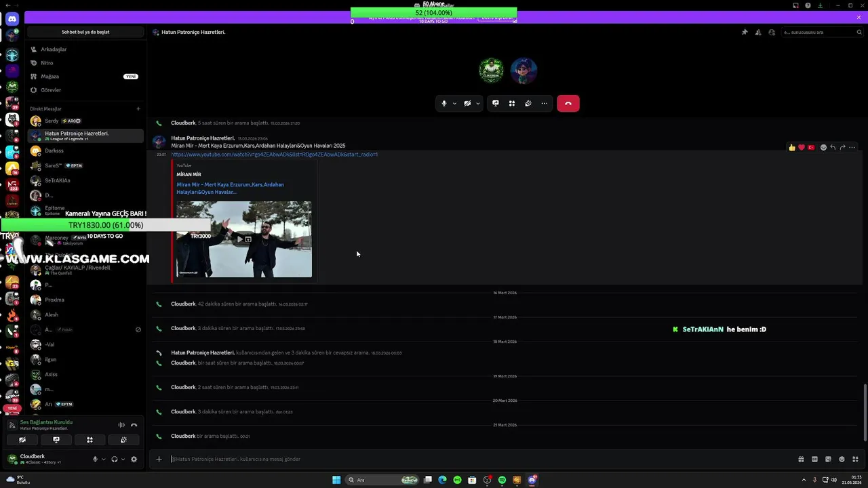
Task: Open Discord home direct messages icon
Action: tap(12, 19)
